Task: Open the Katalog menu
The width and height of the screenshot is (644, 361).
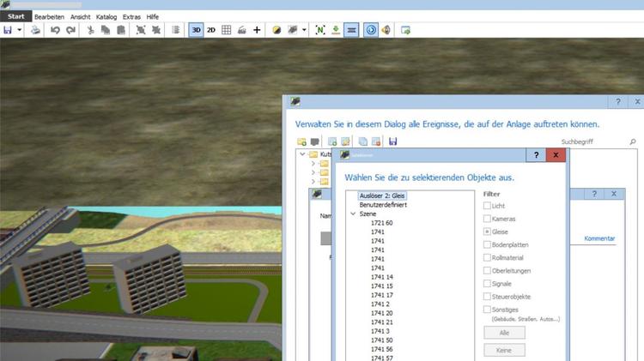Action: tap(106, 16)
